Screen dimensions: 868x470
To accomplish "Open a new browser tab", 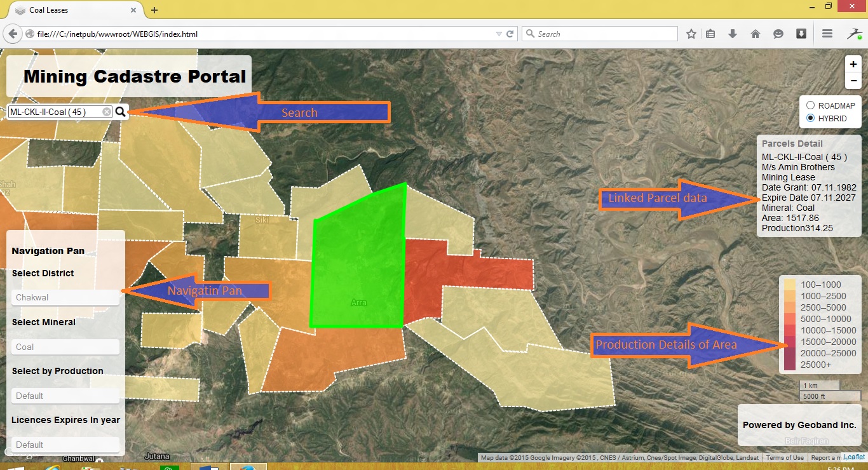I will tap(154, 10).
